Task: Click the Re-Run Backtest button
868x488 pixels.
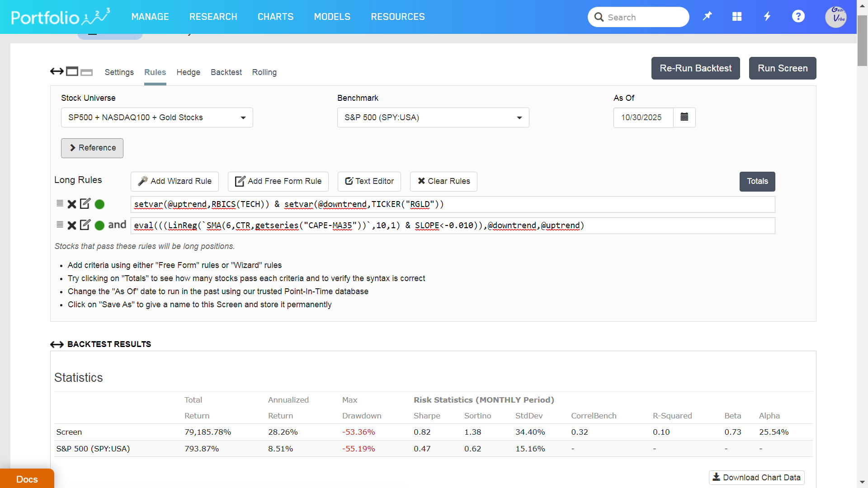Action: 695,68
